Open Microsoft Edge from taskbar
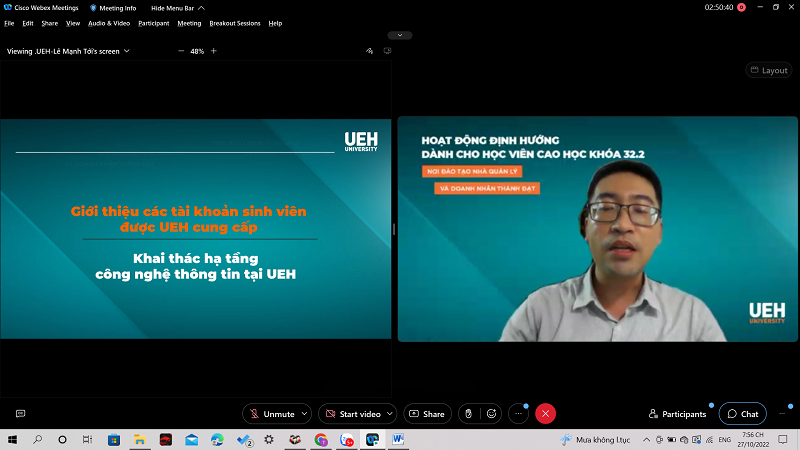 (217, 439)
